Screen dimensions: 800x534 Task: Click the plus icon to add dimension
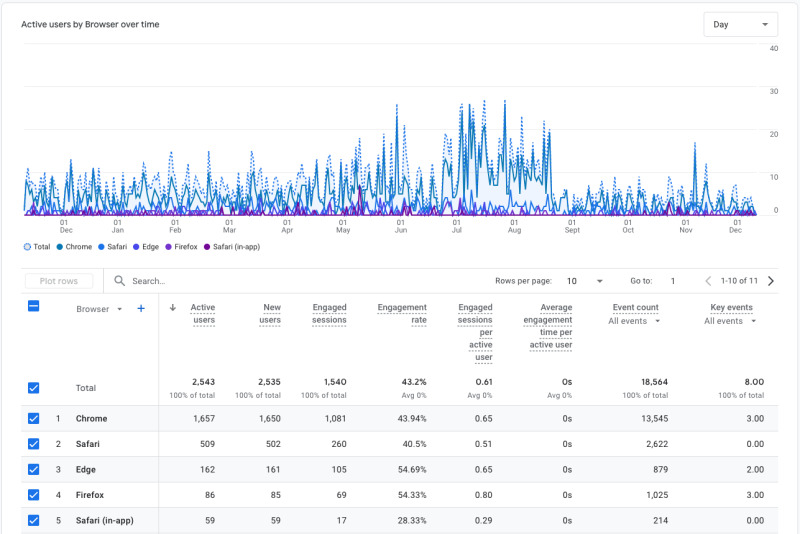coord(141,309)
